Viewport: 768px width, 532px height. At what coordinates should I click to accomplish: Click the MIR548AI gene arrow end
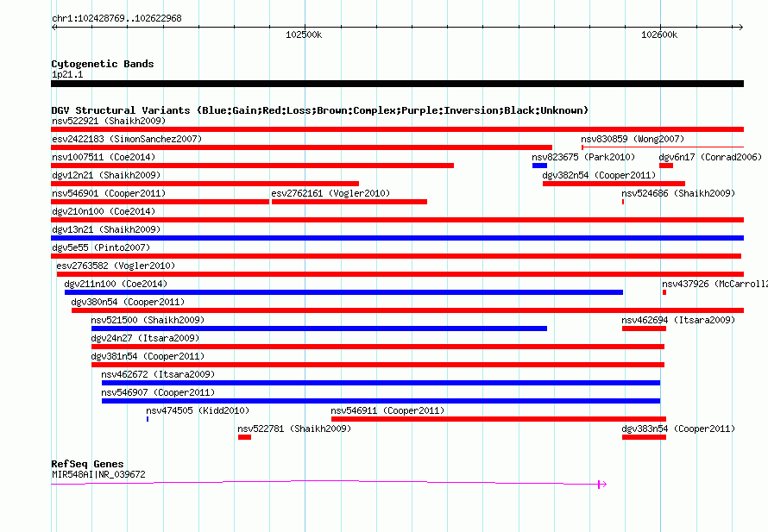click(x=602, y=484)
